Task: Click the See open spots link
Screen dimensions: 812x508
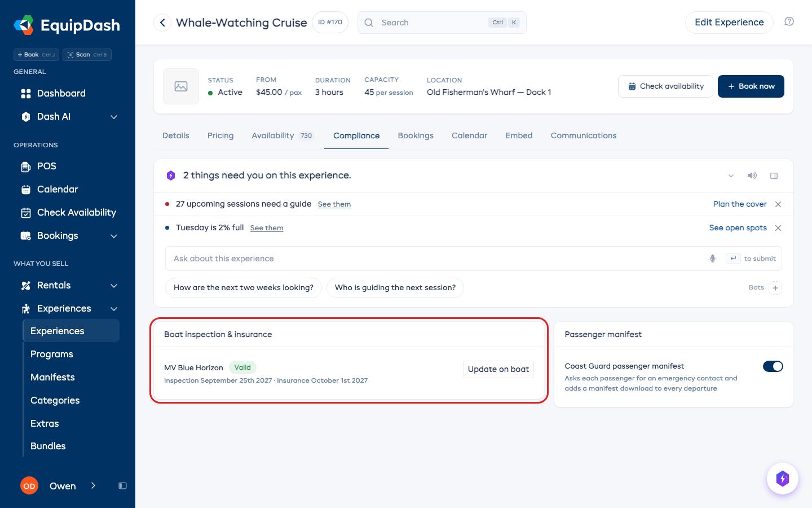Action: pos(738,228)
